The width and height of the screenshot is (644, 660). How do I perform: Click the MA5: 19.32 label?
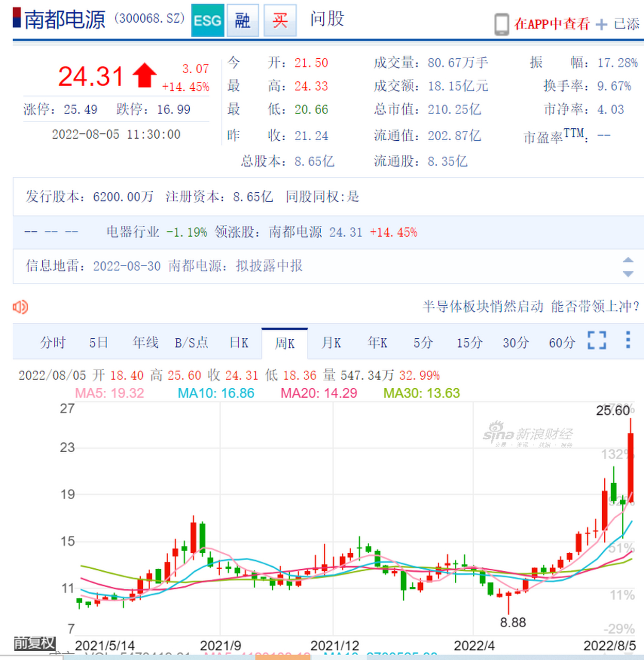(110, 393)
